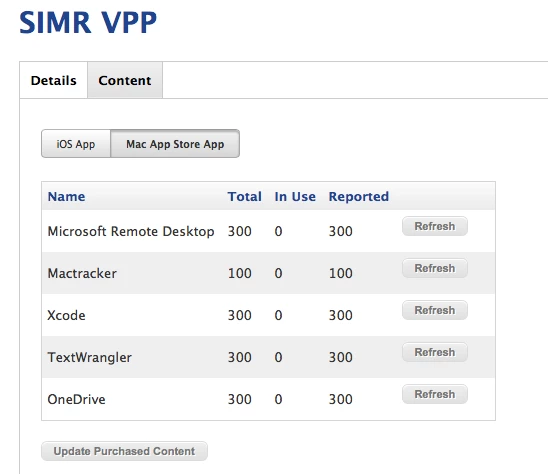Select the OneDrive app name

tap(76, 399)
